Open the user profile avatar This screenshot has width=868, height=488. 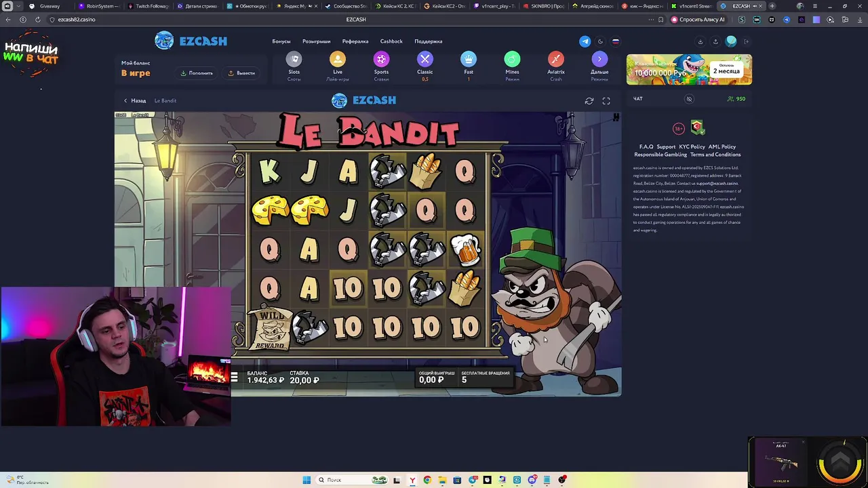[731, 41]
